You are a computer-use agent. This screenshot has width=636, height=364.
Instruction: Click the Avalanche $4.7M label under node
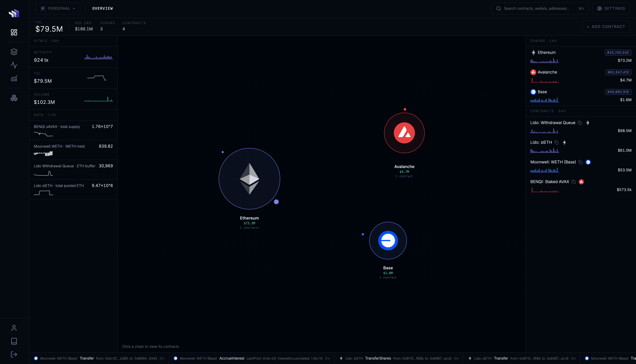coord(404,172)
